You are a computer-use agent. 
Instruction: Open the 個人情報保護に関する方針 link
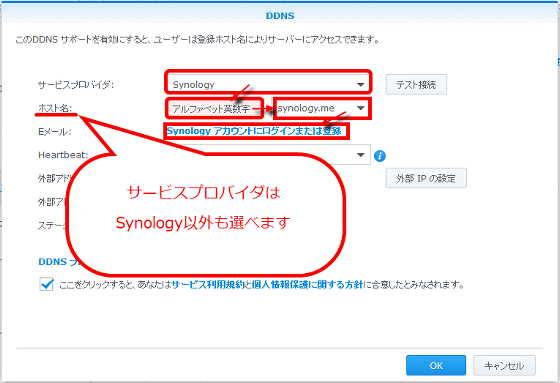tap(308, 285)
